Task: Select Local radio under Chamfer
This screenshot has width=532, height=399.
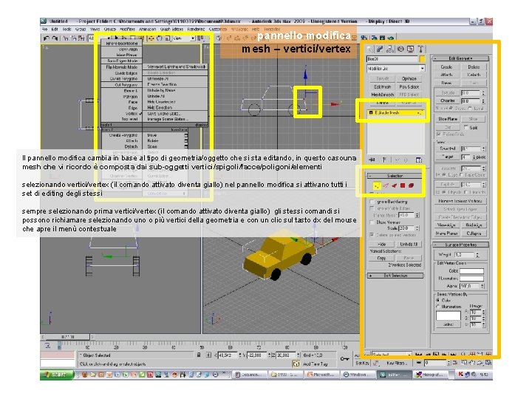Action: click(x=470, y=108)
